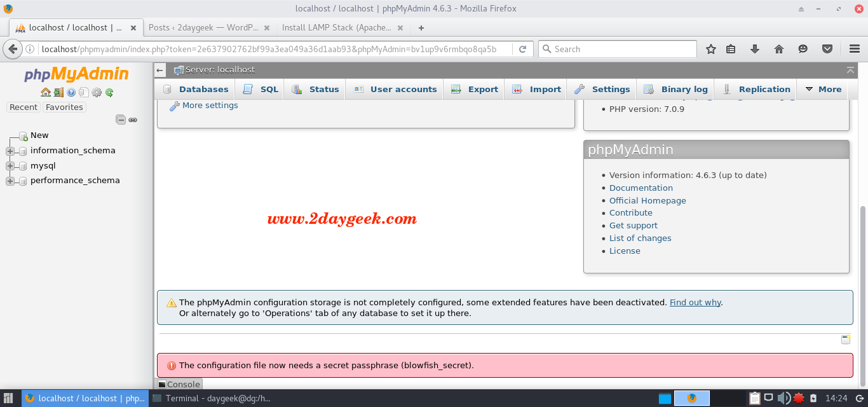This screenshot has width=868, height=407.
Task: Open the More settings link
Action: (x=210, y=106)
